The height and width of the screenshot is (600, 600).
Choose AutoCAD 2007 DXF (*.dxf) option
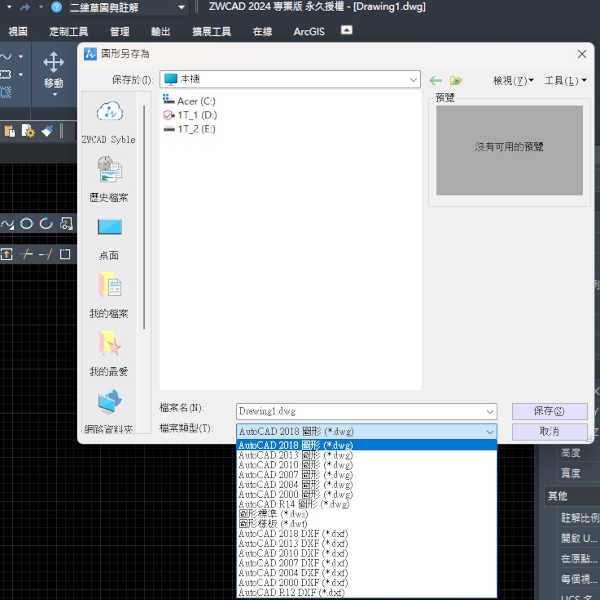(367, 563)
